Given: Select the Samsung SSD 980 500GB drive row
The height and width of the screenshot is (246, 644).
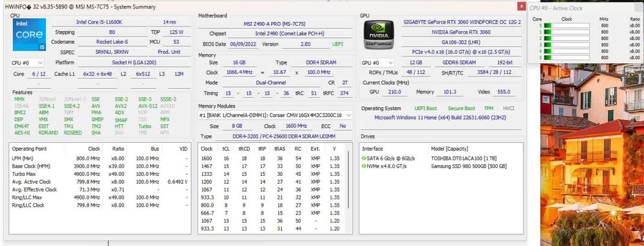Looking at the screenshot, I should [x=441, y=166].
